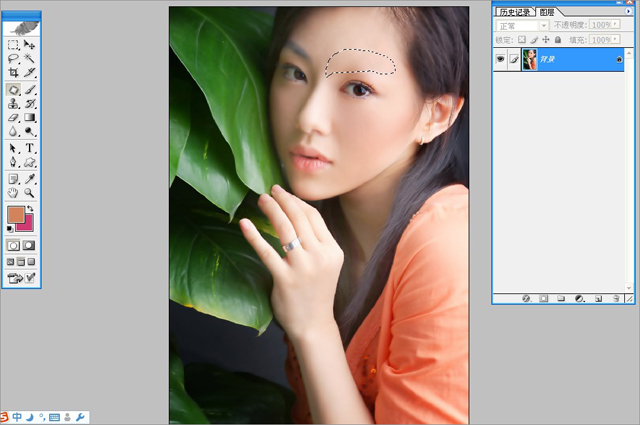
Task: Toggle lock position
Action: (x=546, y=40)
